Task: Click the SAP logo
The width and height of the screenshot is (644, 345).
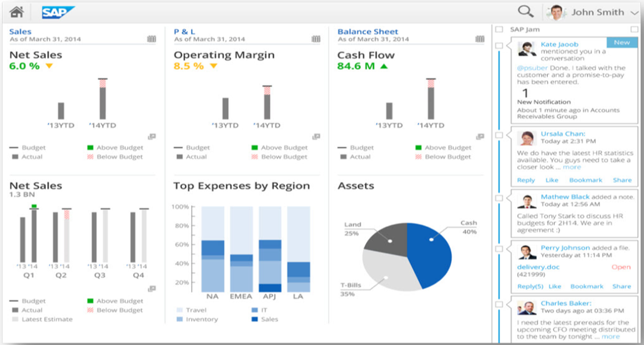Action: 57,12
